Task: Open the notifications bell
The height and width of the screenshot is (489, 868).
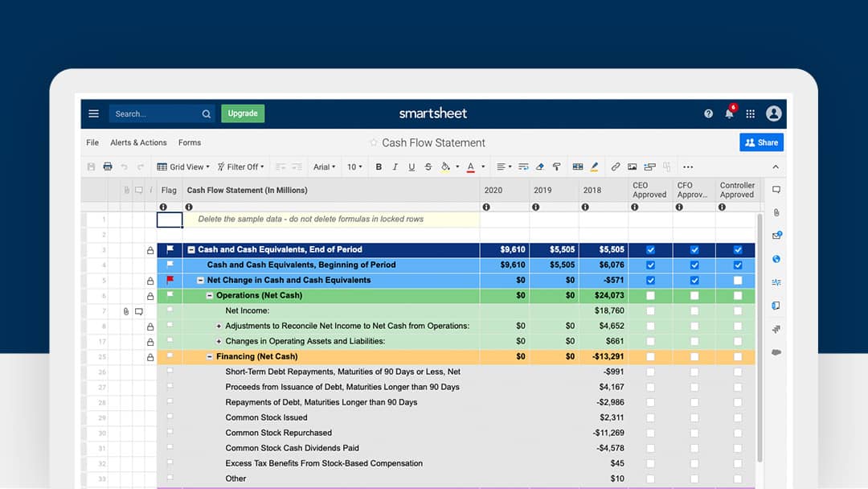Action: pyautogui.click(x=729, y=113)
